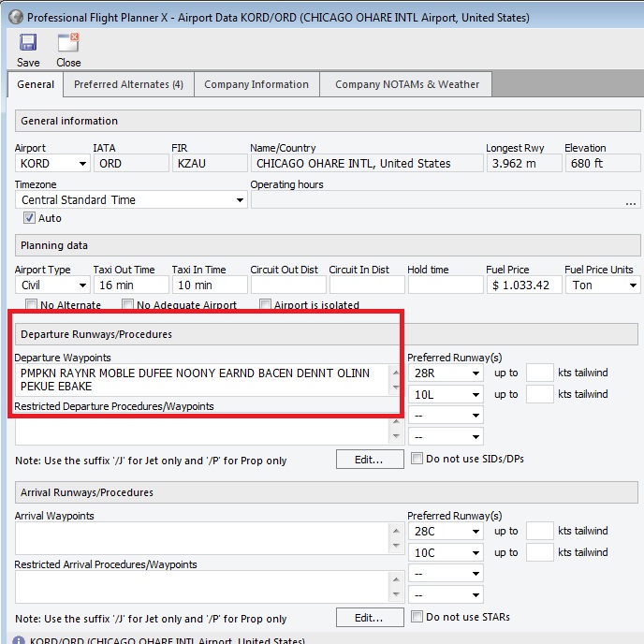This screenshot has height=644, width=644.
Task: Switch to Preferred Alternates (4) tab
Action: click(x=128, y=84)
